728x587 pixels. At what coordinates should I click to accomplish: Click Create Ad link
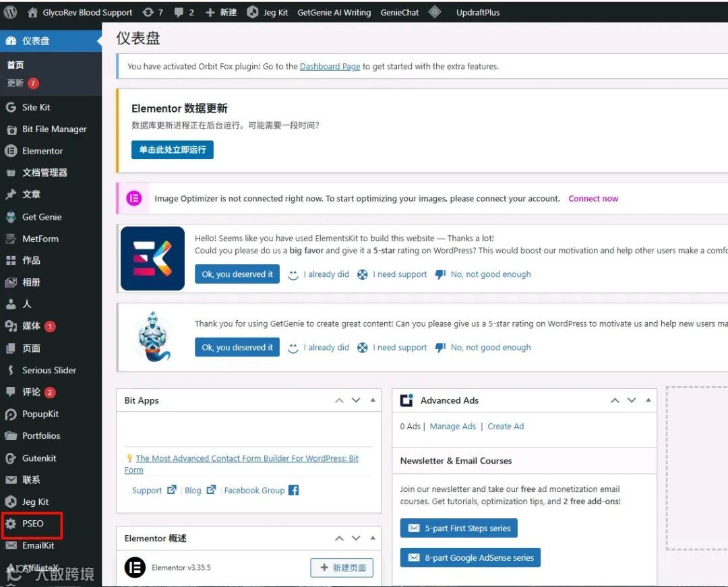[506, 427]
